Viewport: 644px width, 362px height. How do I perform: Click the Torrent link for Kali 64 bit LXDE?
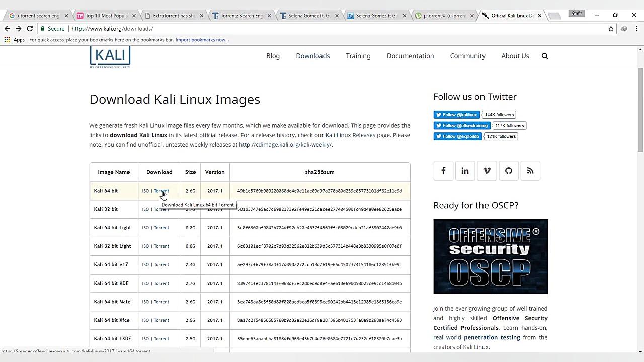162,339
